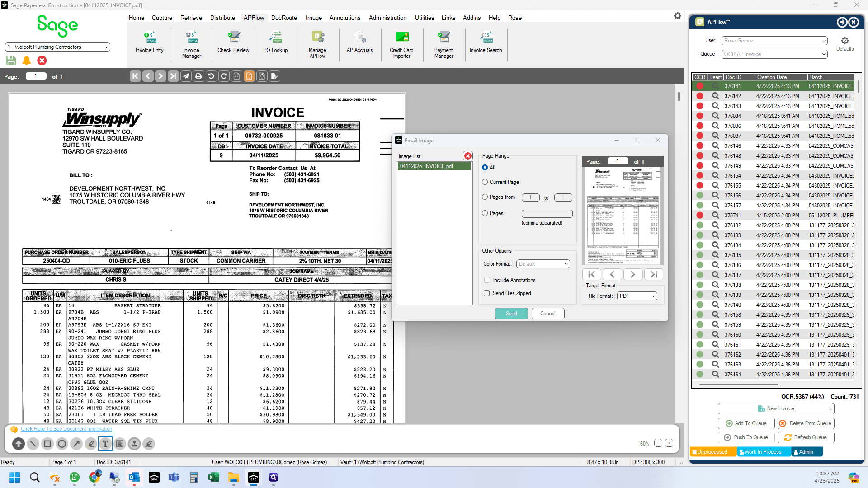Open Invoice Search
This screenshot has height=488, width=868.
coord(486,43)
